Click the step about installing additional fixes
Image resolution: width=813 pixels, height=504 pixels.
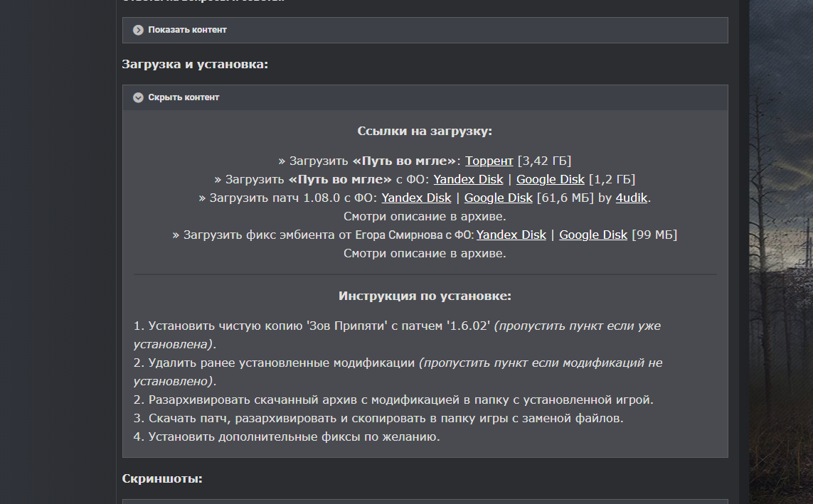[x=287, y=436]
